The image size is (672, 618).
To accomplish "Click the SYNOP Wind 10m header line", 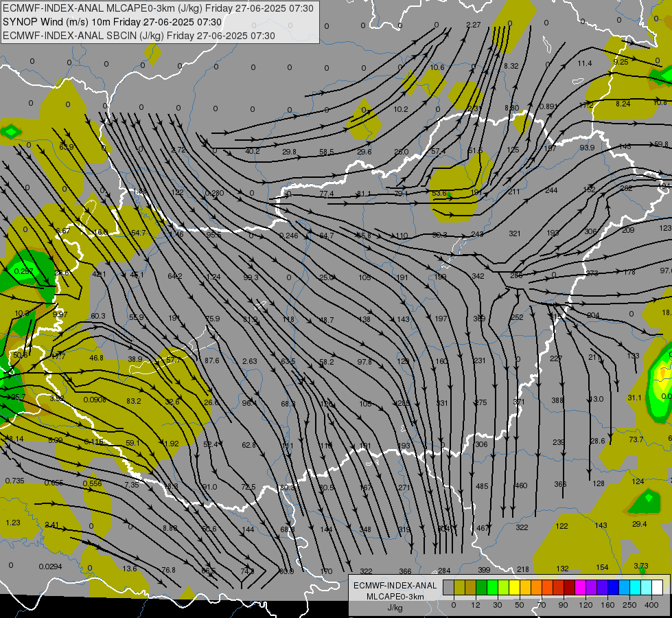I will click(113, 22).
